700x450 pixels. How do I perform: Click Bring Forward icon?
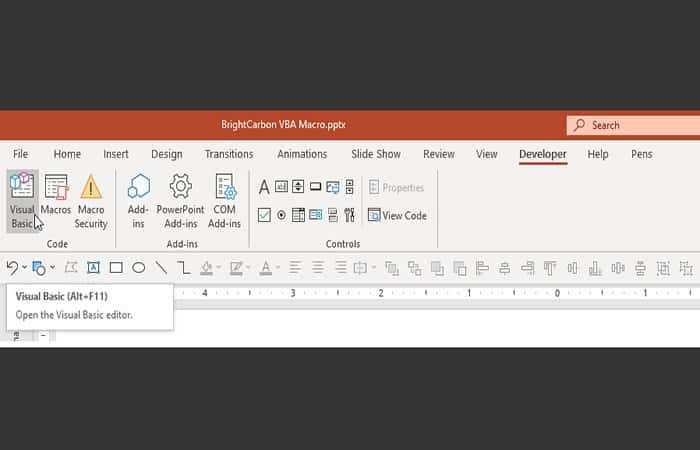(437, 268)
